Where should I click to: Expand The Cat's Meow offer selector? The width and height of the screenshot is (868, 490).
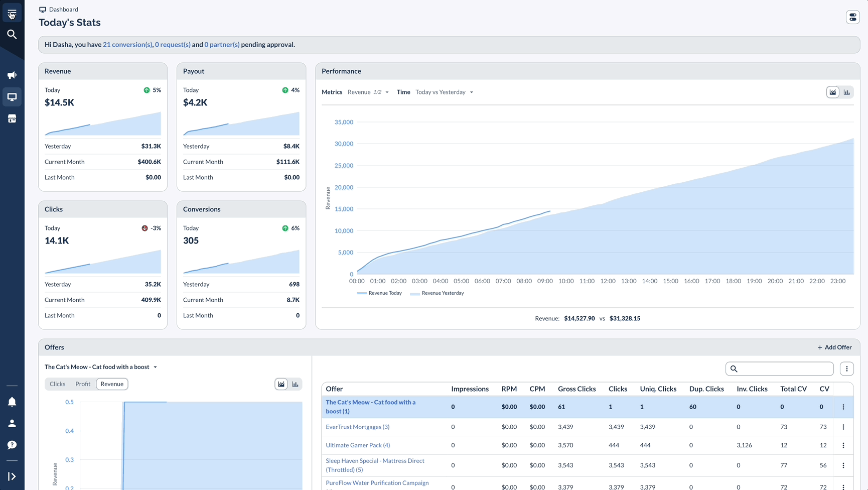(x=101, y=367)
